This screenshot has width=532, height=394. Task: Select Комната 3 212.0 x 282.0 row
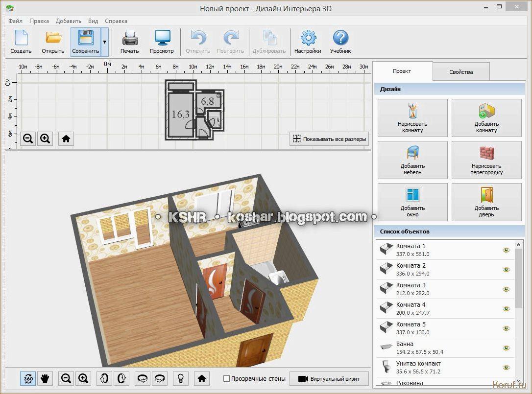point(445,289)
